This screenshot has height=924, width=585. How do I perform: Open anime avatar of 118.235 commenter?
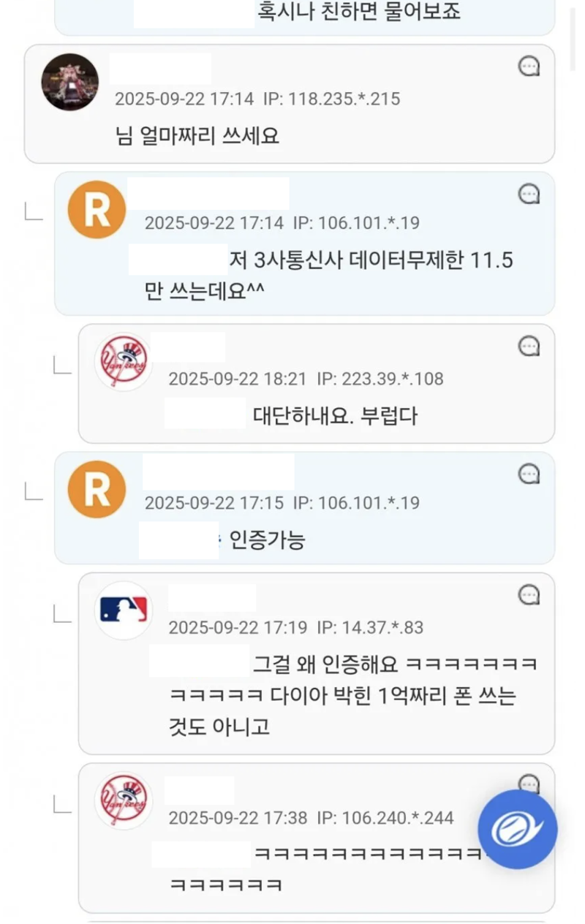[x=70, y=82]
